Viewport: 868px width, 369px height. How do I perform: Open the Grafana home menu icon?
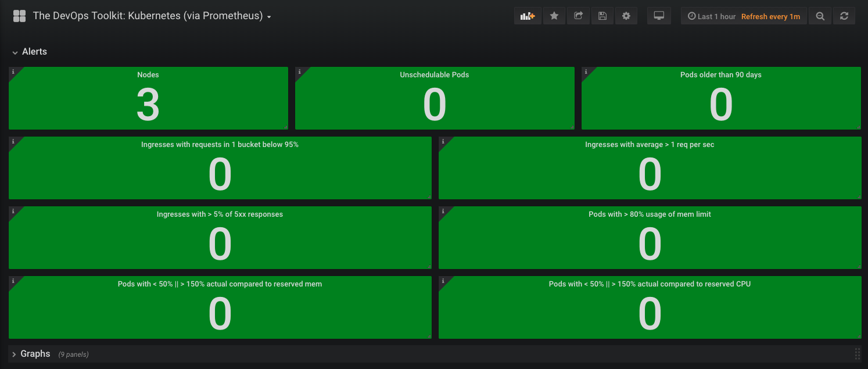coord(19,16)
